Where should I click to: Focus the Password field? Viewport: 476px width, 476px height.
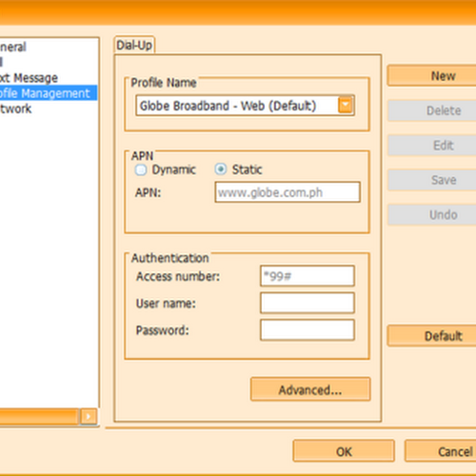(307, 330)
